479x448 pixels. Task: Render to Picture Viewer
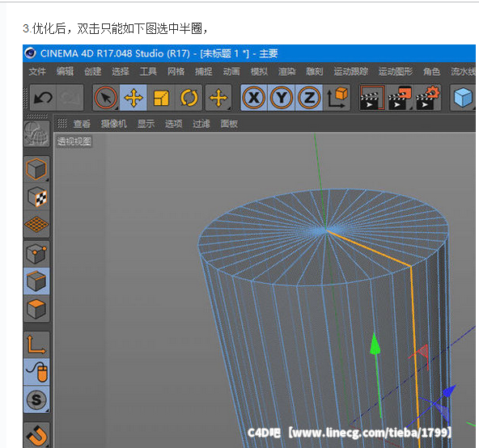point(400,98)
